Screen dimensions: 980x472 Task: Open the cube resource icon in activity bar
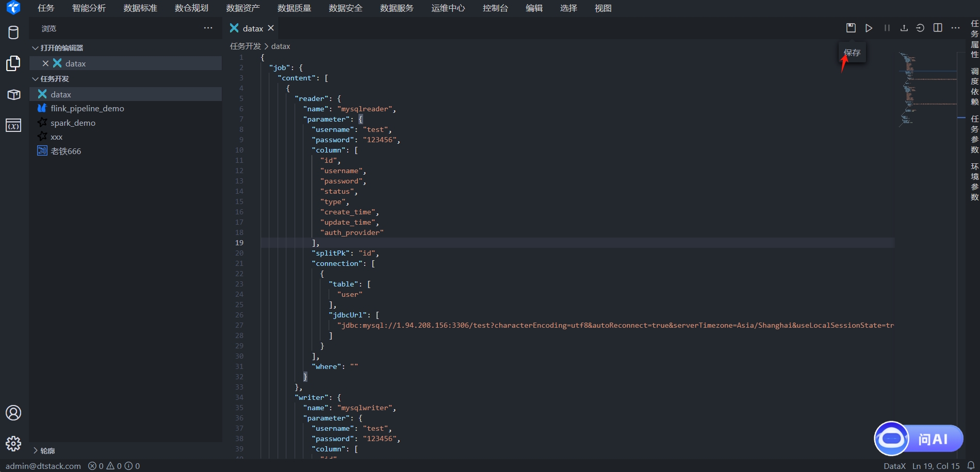13,95
